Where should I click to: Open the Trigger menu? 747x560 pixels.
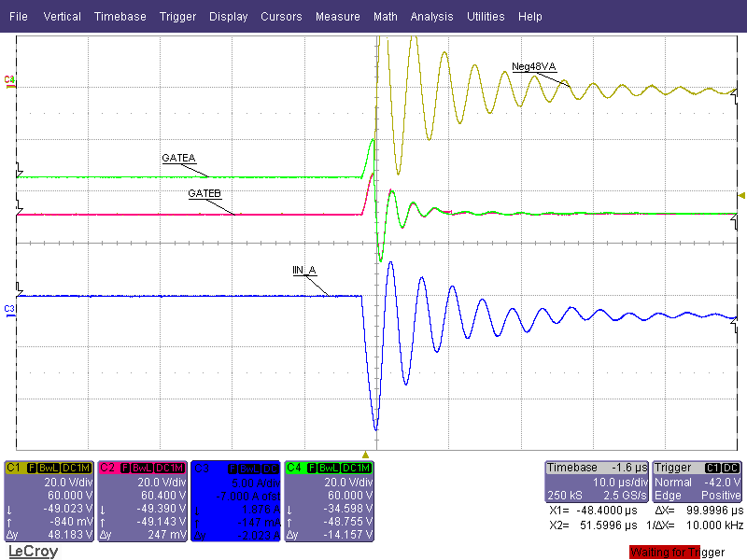(x=177, y=17)
